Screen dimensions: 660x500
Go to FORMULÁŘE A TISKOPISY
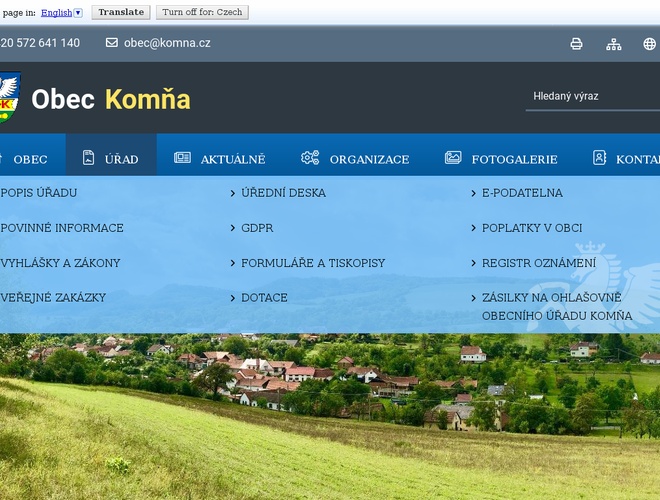pos(312,263)
